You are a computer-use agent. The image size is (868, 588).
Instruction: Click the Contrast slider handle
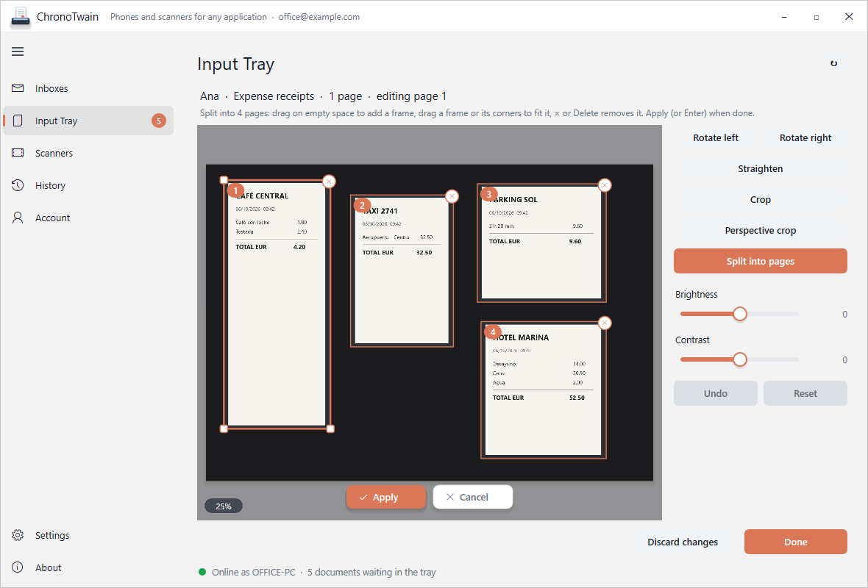(x=739, y=359)
